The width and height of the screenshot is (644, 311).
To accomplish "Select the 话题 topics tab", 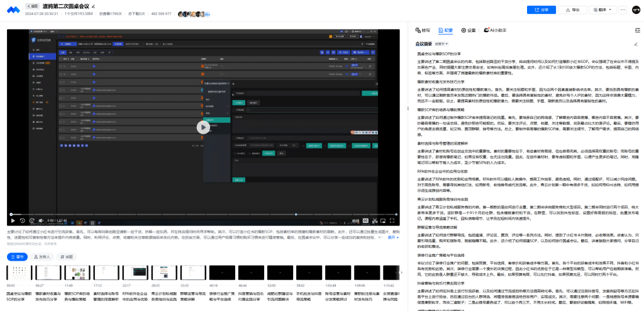I will 67,257.
